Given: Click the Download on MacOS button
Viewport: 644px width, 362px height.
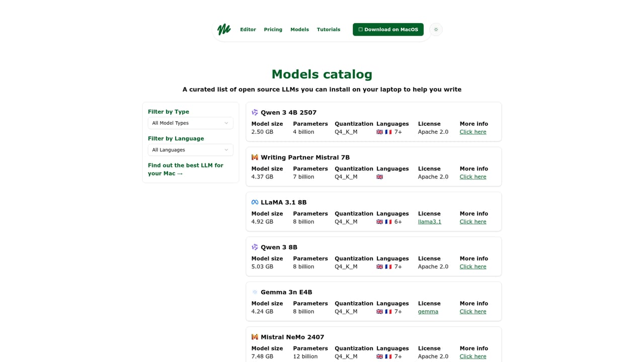Looking at the screenshot, I should click(x=388, y=30).
